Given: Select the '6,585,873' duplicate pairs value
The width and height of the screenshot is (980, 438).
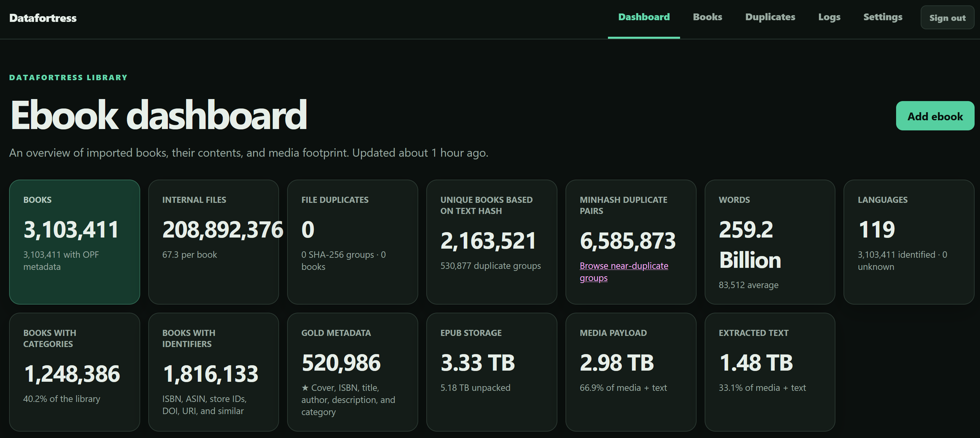Looking at the screenshot, I should (628, 241).
